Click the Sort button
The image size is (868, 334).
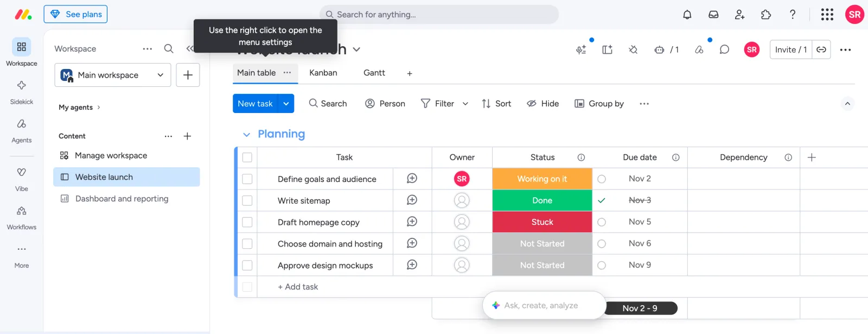pyautogui.click(x=496, y=104)
